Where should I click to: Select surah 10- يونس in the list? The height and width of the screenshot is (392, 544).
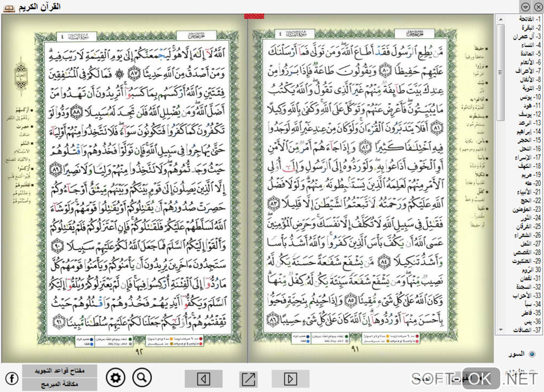click(x=531, y=97)
